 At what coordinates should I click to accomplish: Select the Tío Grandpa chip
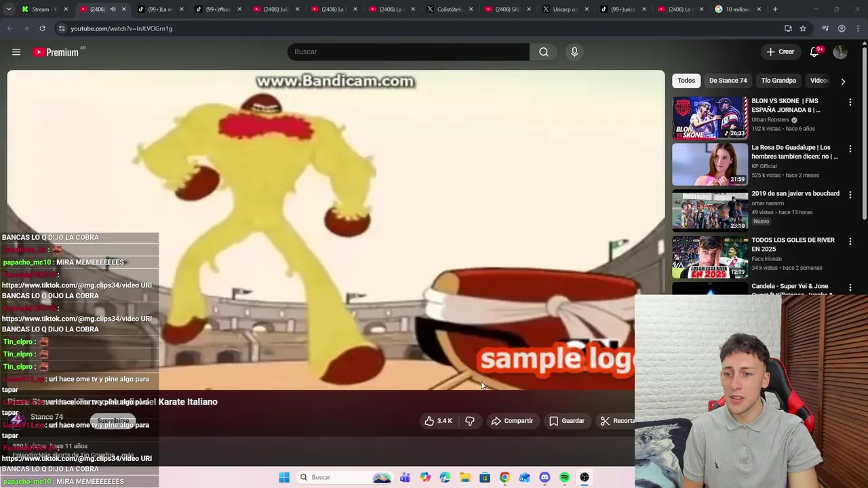(778, 81)
